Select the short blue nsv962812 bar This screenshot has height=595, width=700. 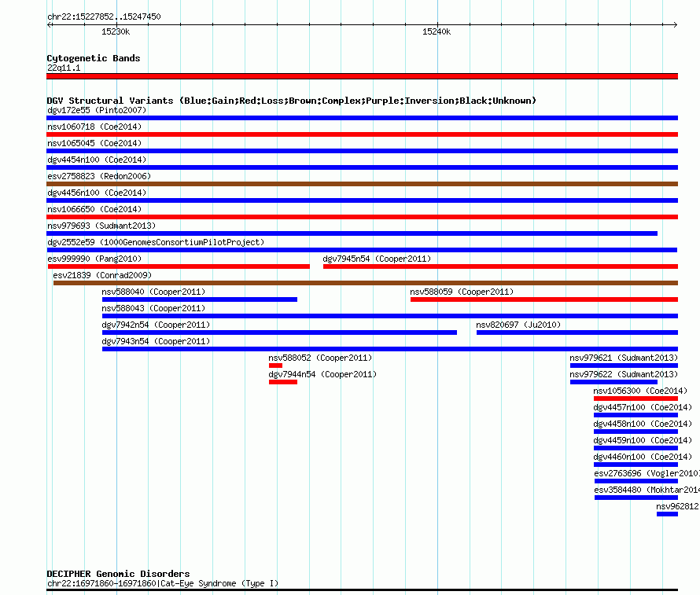668,514
